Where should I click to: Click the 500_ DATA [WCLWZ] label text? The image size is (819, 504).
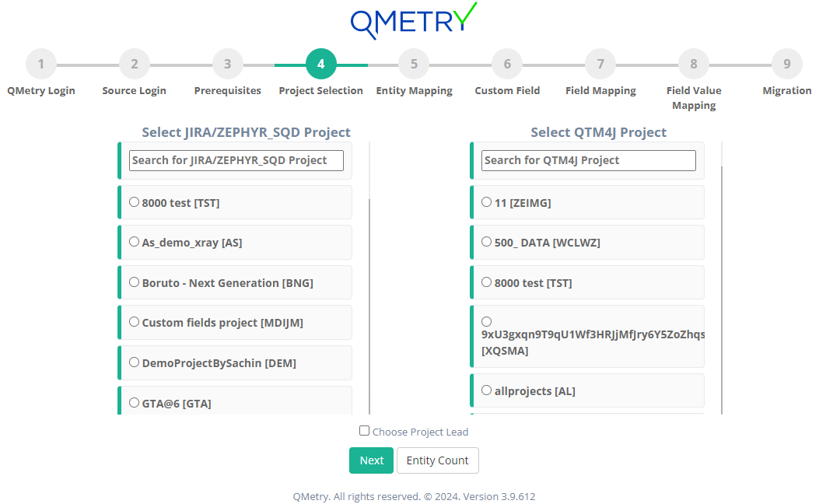click(x=548, y=243)
